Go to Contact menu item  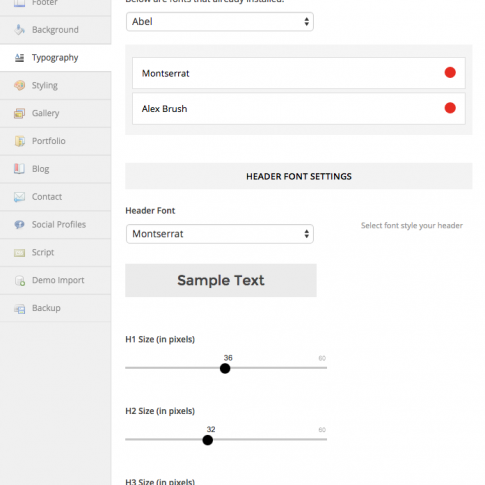tap(55, 197)
